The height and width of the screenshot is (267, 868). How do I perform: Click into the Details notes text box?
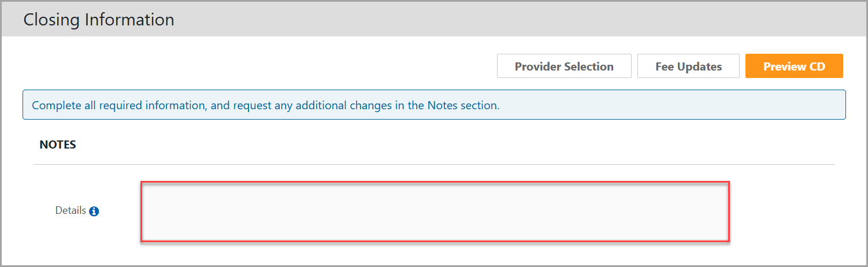click(x=435, y=211)
